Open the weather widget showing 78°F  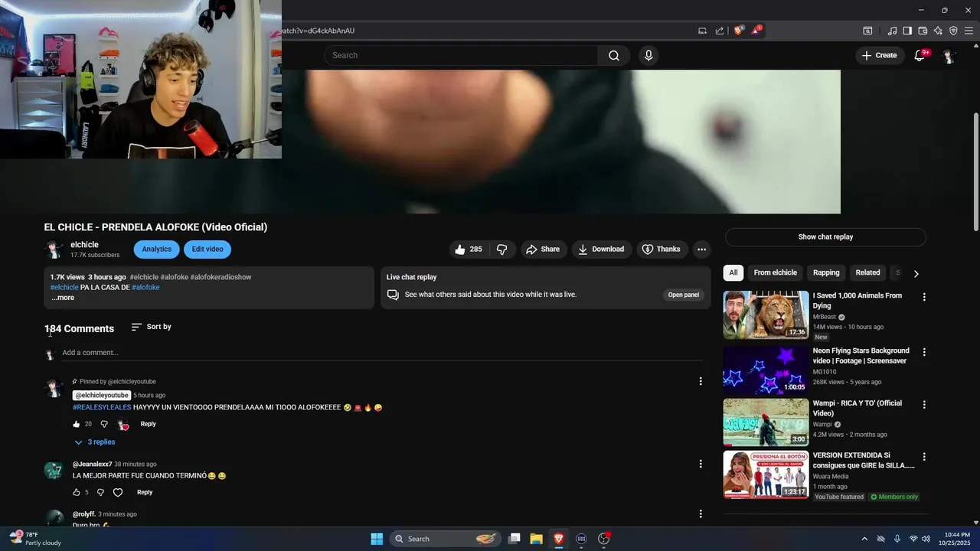[x=35, y=539]
